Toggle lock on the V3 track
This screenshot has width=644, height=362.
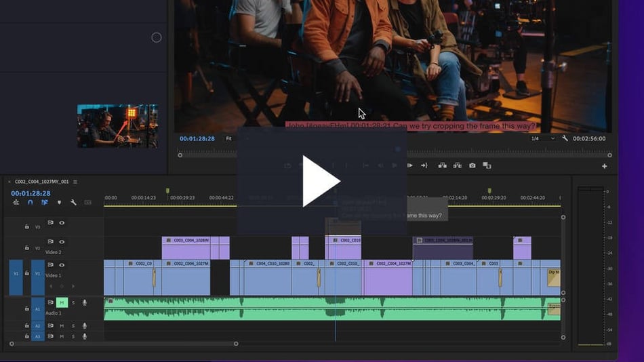click(27, 226)
